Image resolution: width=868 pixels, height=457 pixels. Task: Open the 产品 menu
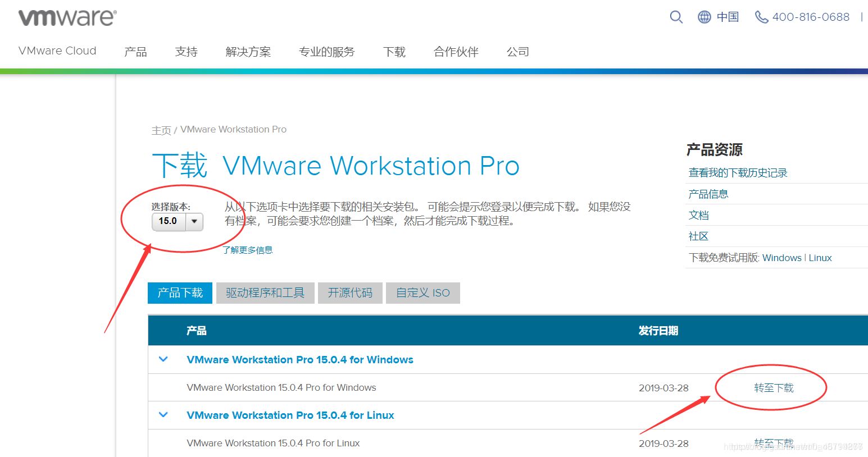135,52
